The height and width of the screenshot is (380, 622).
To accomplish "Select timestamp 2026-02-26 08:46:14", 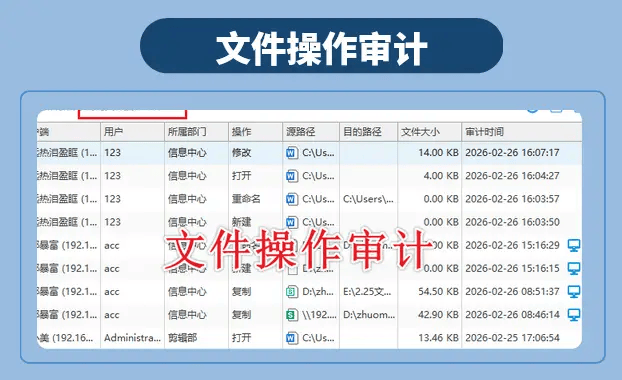I will pos(512,315).
